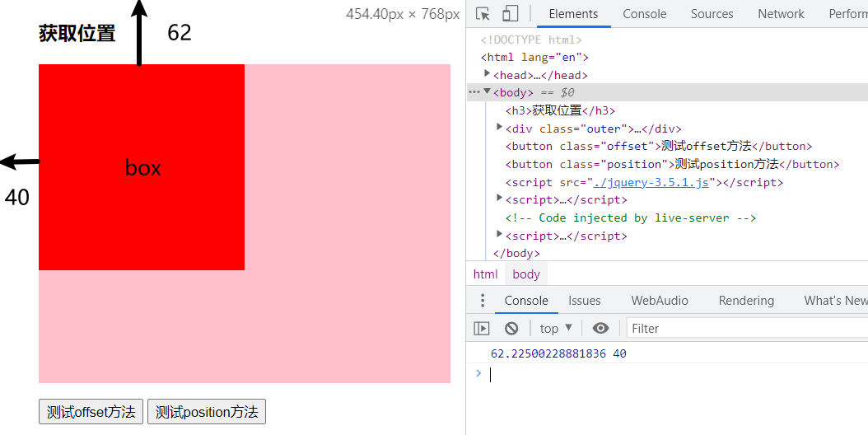Toggle the device toolbar icon

510,14
